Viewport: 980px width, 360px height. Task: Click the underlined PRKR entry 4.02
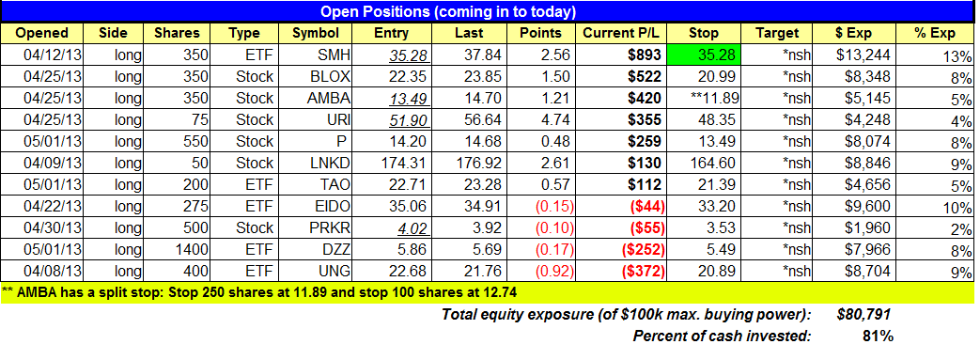coord(413,227)
